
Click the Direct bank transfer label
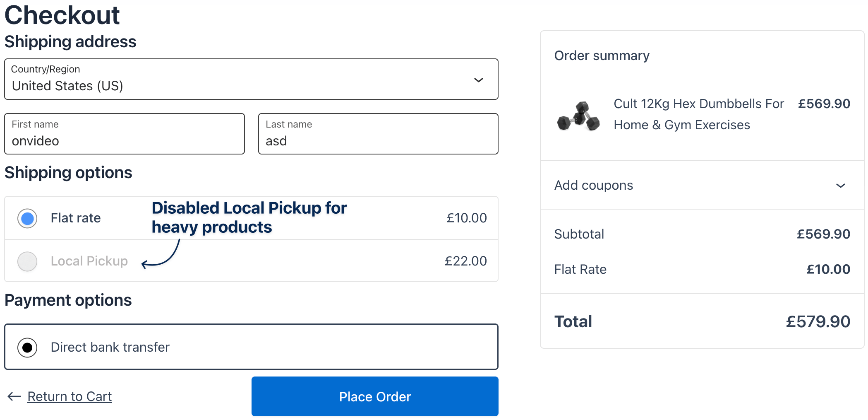tap(110, 347)
